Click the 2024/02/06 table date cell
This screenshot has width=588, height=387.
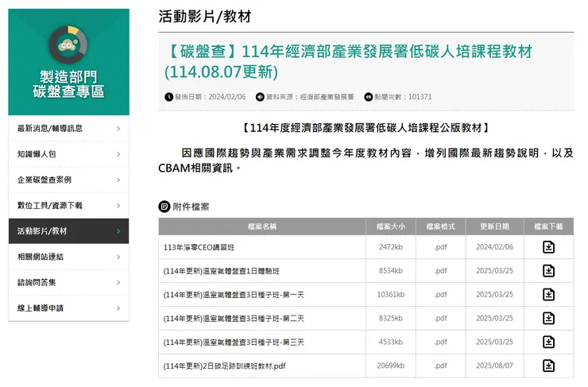click(494, 247)
